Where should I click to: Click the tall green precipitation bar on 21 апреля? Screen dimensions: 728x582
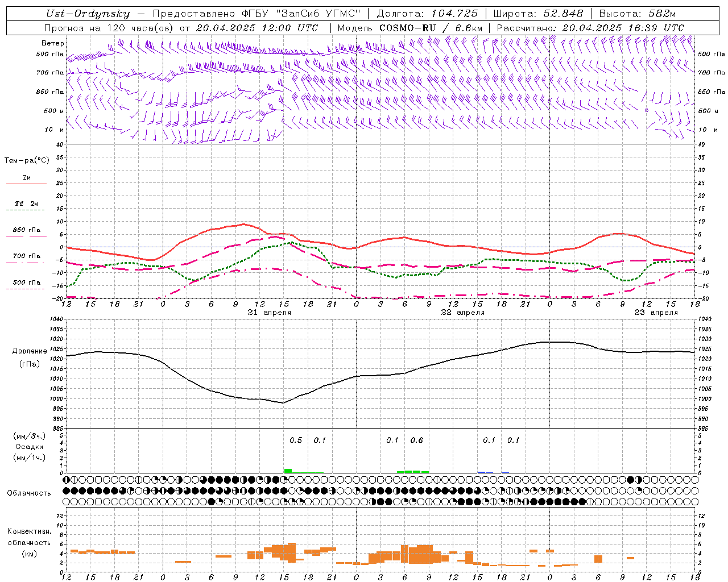click(288, 471)
